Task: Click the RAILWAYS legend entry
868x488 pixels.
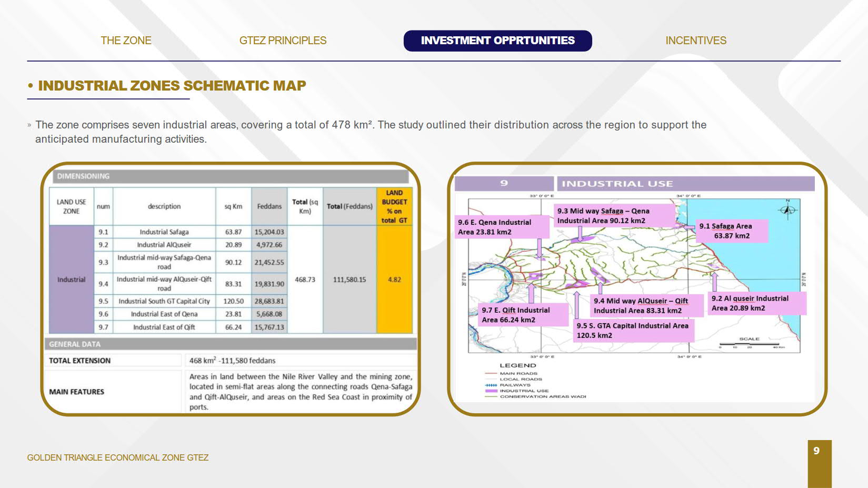Action: coord(508,385)
